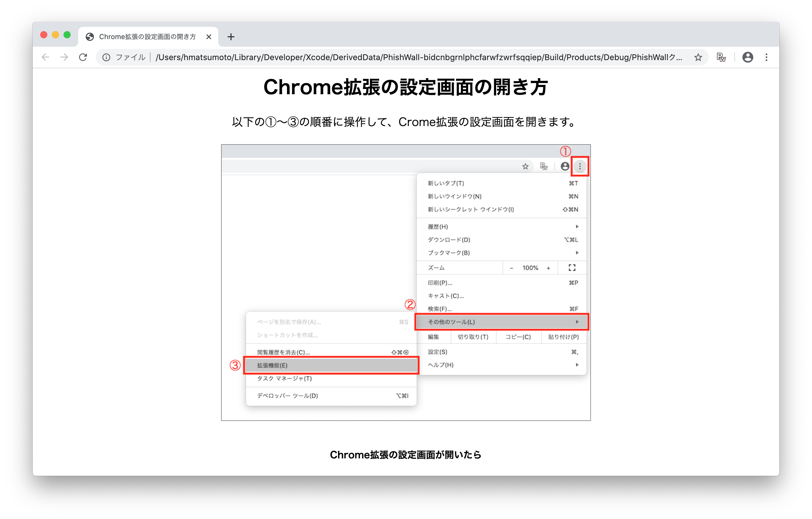Click デベロッパー ツール(D) in the pictured submenu
Image resolution: width=812 pixels, height=519 pixels.
click(331, 396)
